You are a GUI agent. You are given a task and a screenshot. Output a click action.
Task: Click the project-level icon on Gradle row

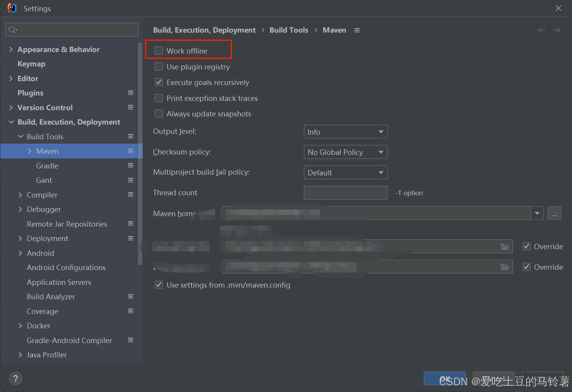[131, 166]
